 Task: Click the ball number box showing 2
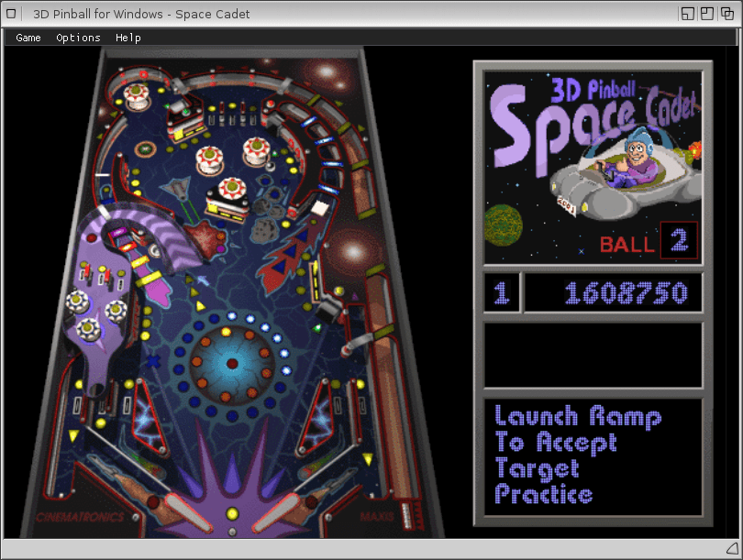679,241
